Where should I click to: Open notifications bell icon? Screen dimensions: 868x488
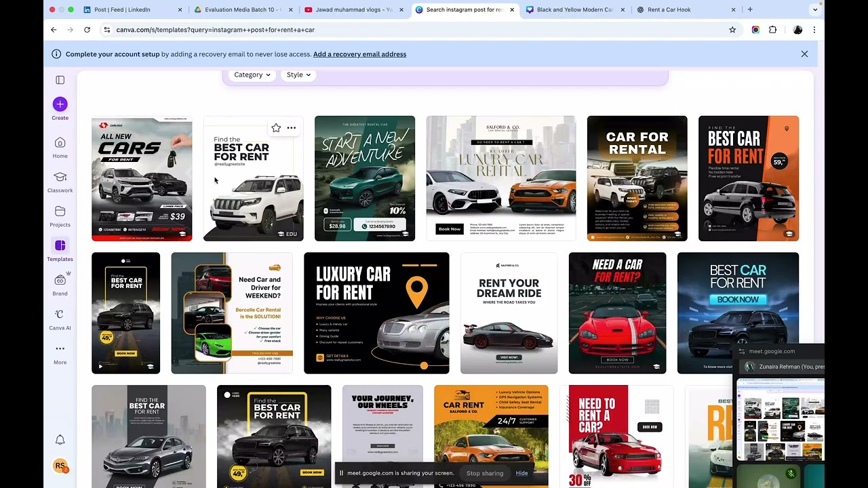pos(60,440)
